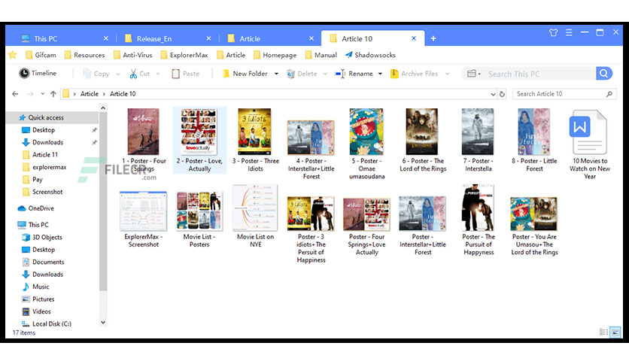The width and height of the screenshot is (629, 364).
Task: Open the Copy dropdown arrow
Action: coord(117,74)
